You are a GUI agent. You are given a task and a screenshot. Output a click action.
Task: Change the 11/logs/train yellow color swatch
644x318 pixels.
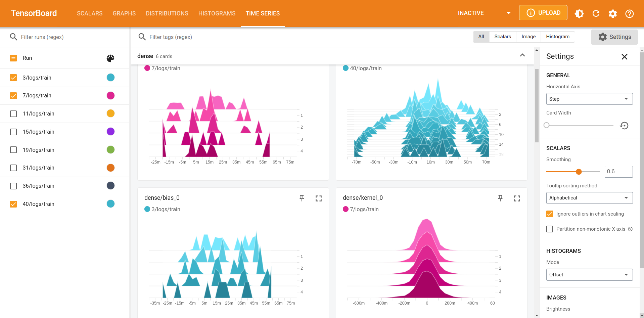point(110,113)
